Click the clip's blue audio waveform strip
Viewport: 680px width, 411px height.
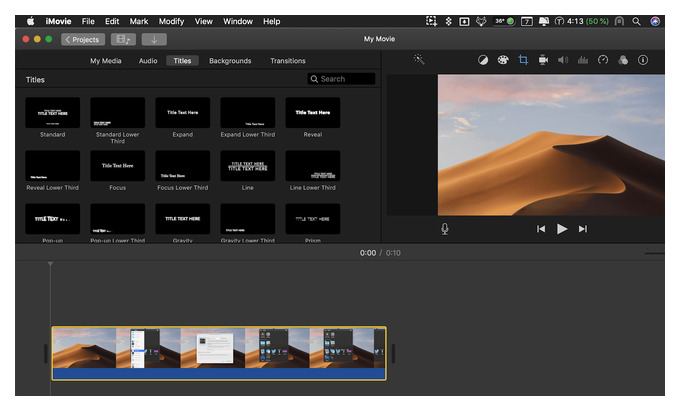(219, 374)
